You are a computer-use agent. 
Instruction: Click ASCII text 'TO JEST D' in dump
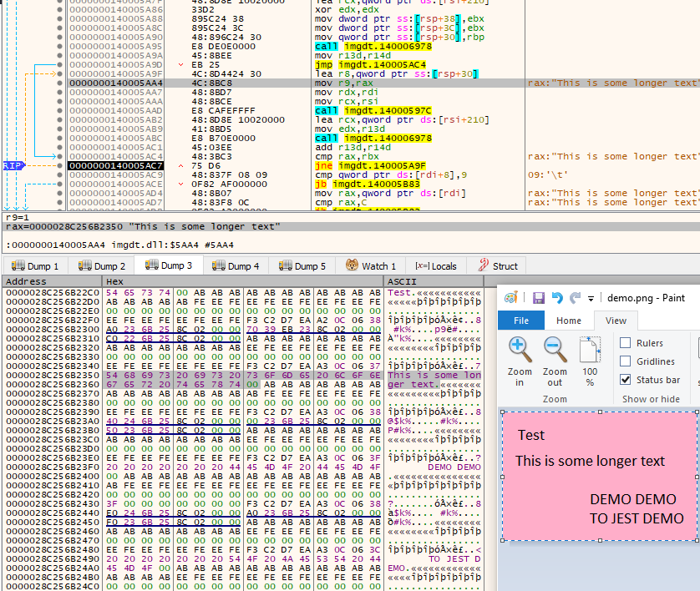click(454, 559)
